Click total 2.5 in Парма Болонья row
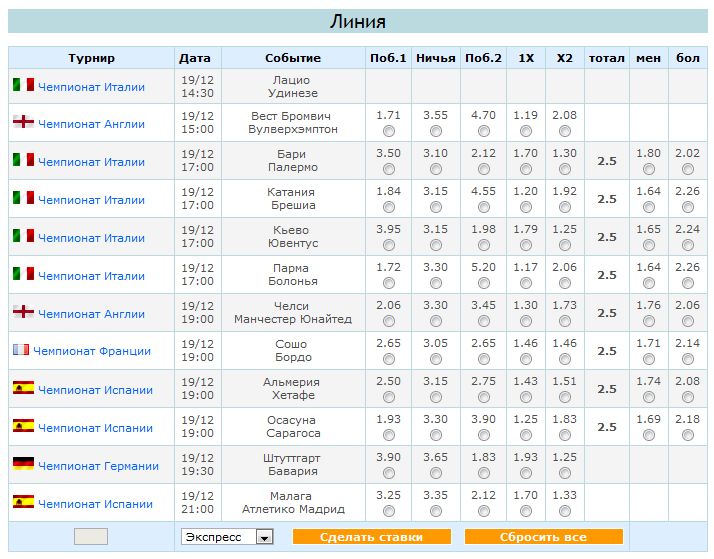 (607, 275)
